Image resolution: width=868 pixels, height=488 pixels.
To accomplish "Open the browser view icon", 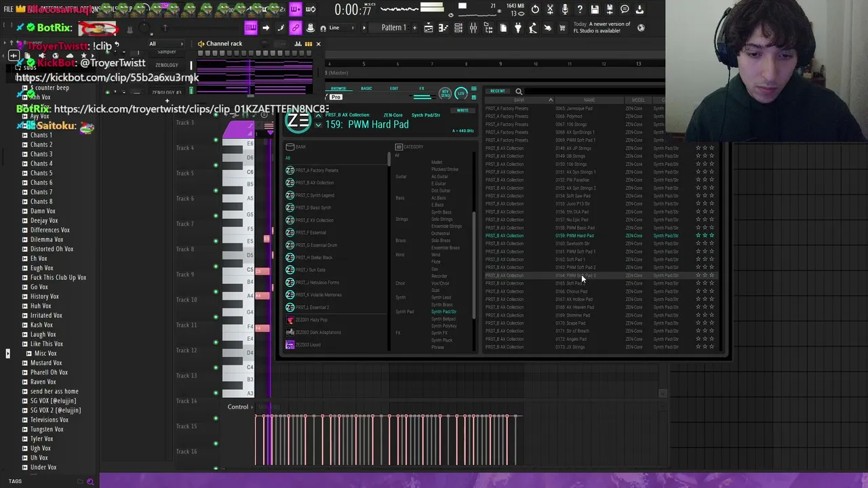I will [x=488, y=28].
